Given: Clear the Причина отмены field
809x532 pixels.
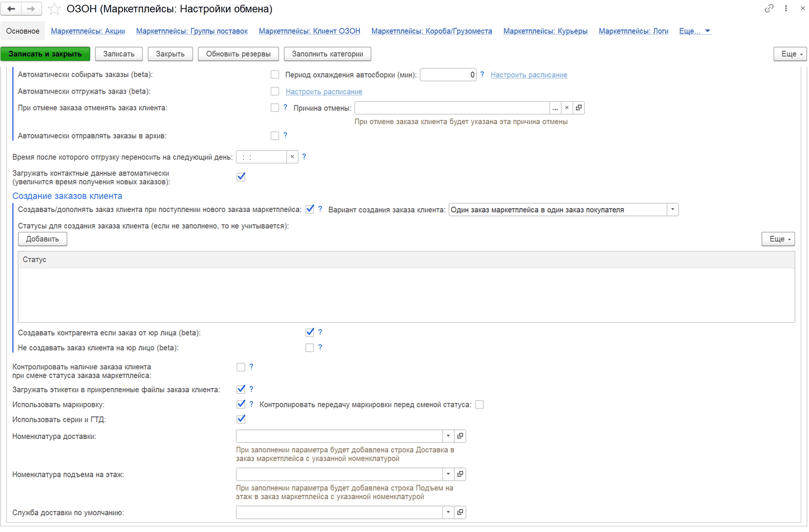Looking at the screenshot, I should [566, 108].
